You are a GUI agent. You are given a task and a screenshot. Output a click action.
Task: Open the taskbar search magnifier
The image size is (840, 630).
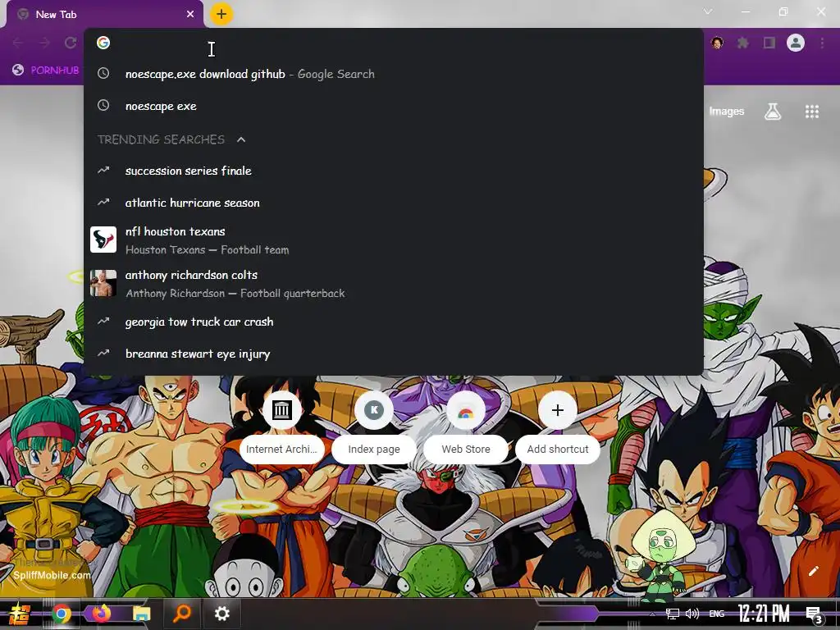[181, 614]
